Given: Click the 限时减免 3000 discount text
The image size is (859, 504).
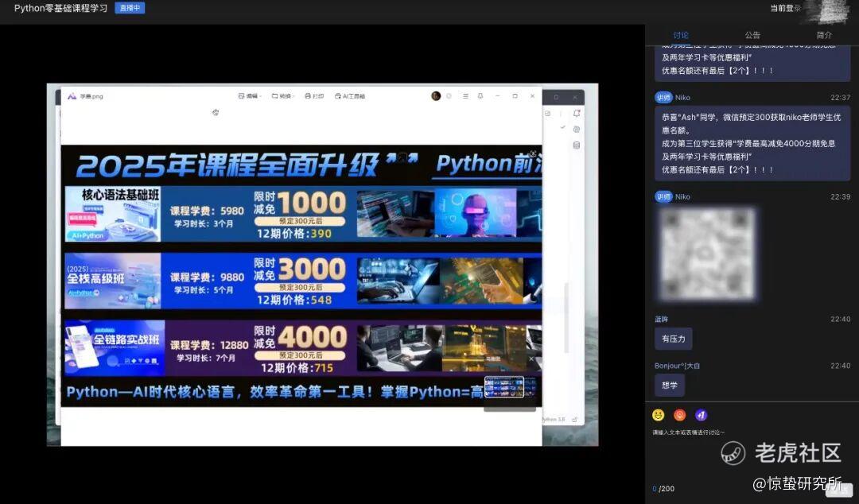Looking at the screenshot, I should (300, 269).
